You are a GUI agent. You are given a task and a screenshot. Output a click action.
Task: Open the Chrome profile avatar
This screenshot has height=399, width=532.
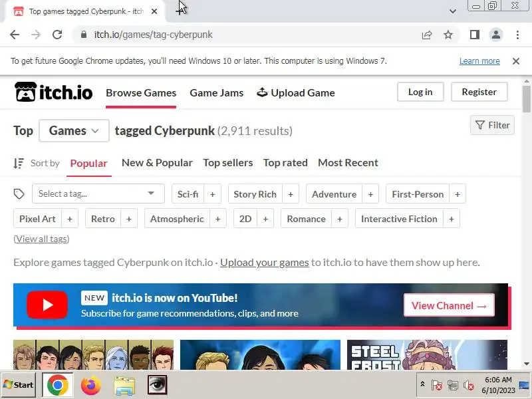click(x=496, y=35)
